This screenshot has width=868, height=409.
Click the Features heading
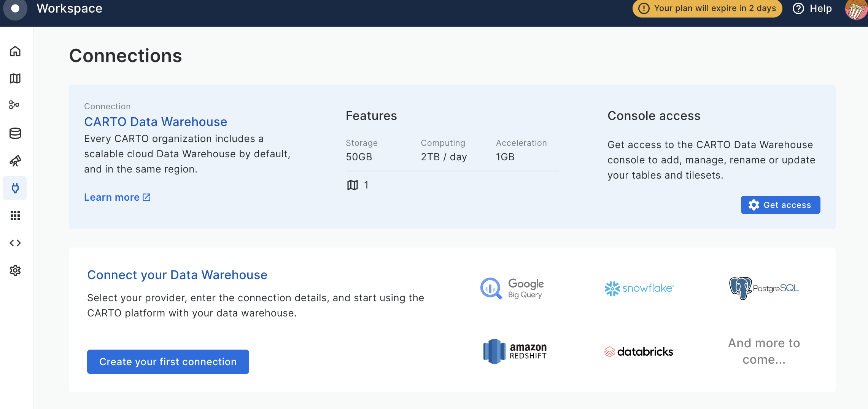pos(371,116)
